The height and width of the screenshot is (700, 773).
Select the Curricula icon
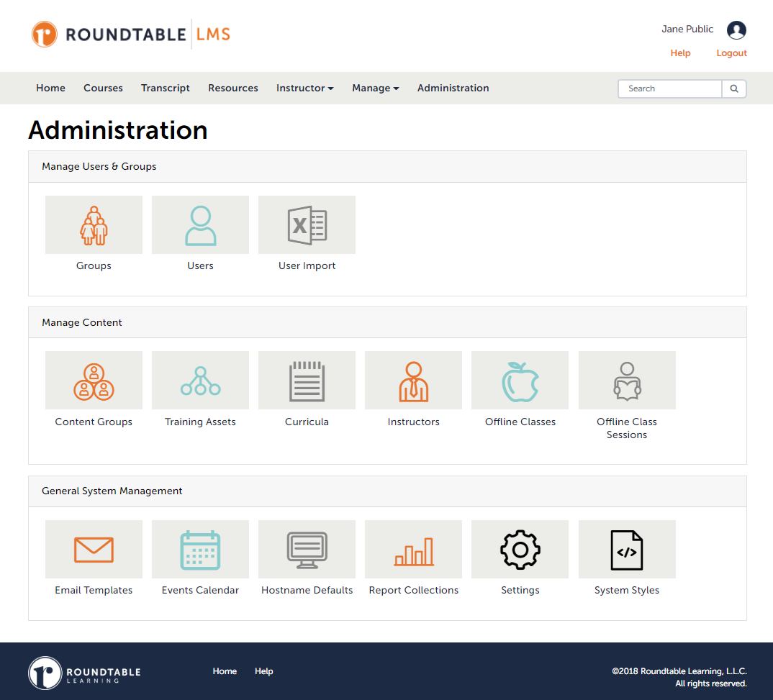click(307, 380)
